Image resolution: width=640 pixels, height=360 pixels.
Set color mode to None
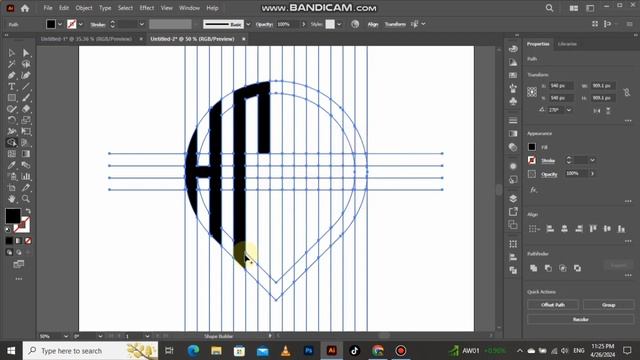[28, 241]
